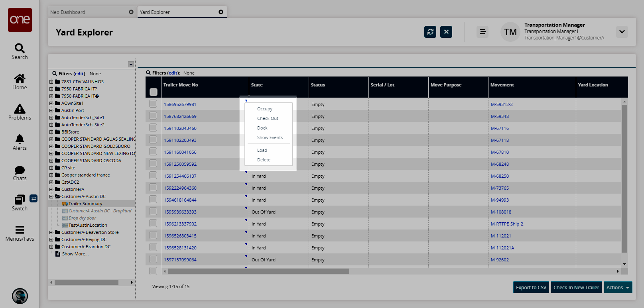Expand the CustomerA-Beaverton Store tree node
Image resolution: width=644 pixels, height=308 pixels.
click(51, 232)
